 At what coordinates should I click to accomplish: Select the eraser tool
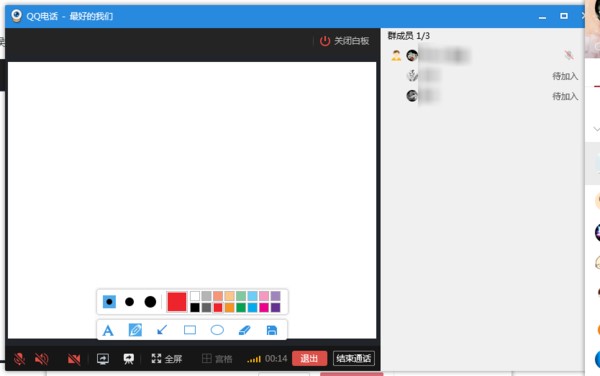coord(245,330)
